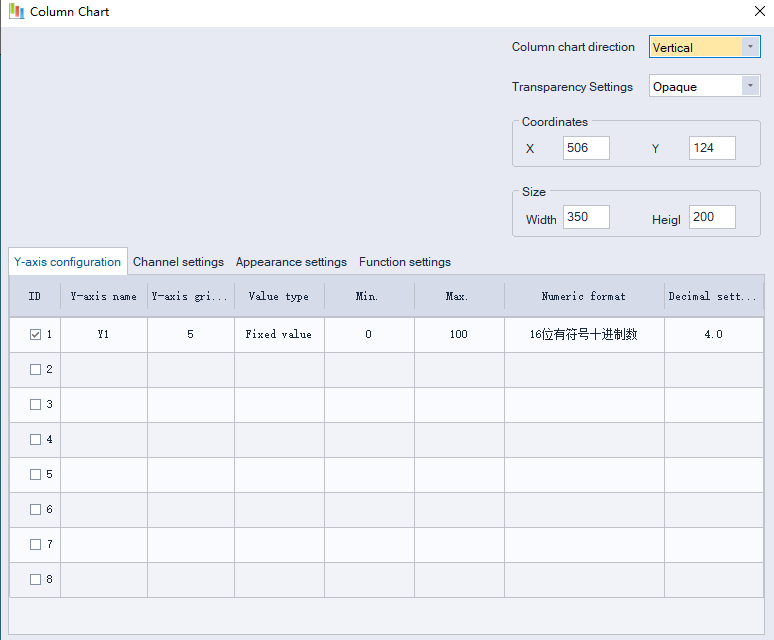
Task: Enable the row 4 checkbox
Action: pyautogui.click(x=36, y=440)
